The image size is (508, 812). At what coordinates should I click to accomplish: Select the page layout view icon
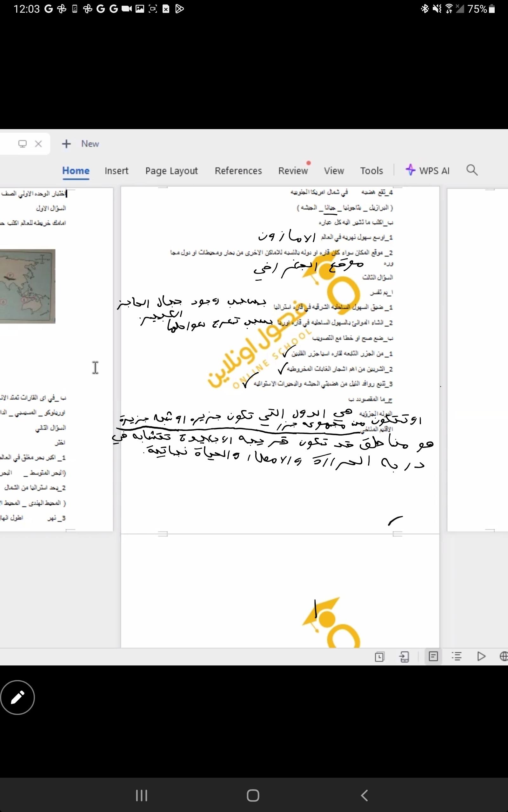coord(433,656)
